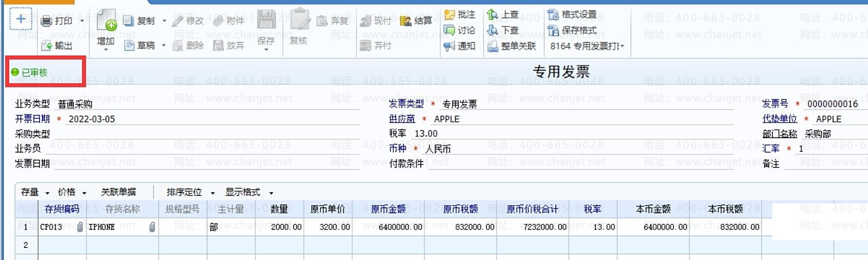Open 格式设置 (Format settings)

click(x=553, y=14)
